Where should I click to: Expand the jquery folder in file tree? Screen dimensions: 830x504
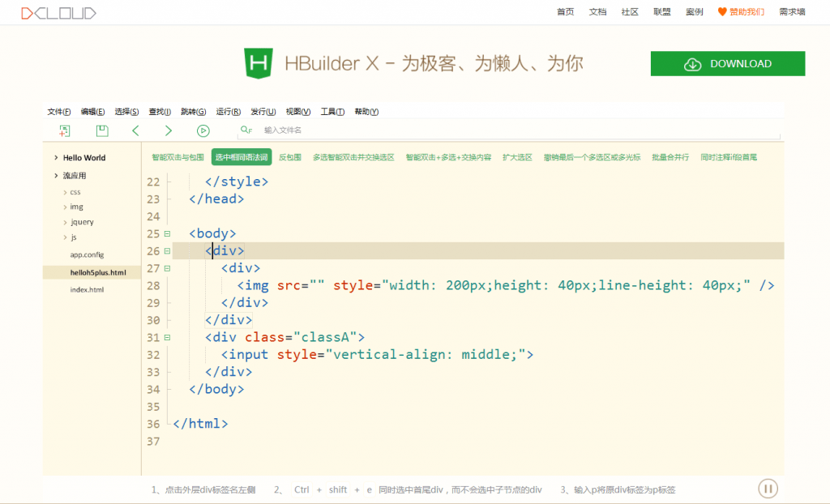[x=65, y=222]
